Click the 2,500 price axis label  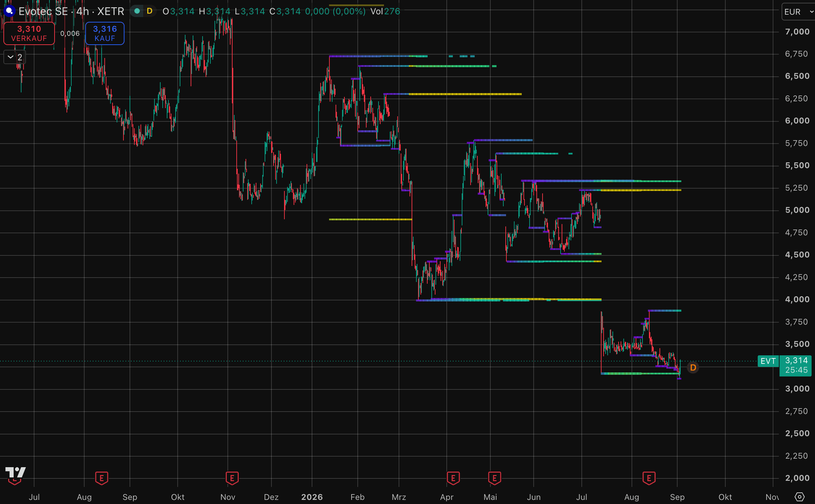pyautogui.click(x=797, y=433)
